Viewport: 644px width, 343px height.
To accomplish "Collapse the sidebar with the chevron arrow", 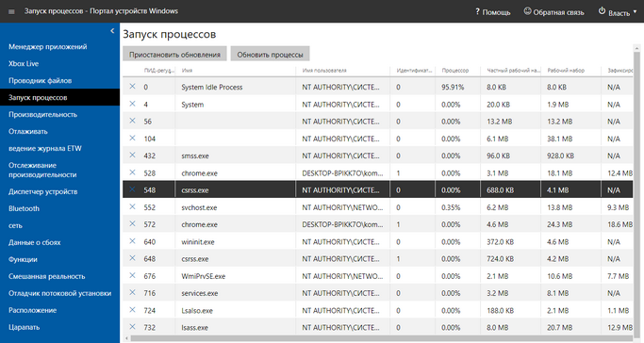I will pyautogui.click(x=112, y=31).
